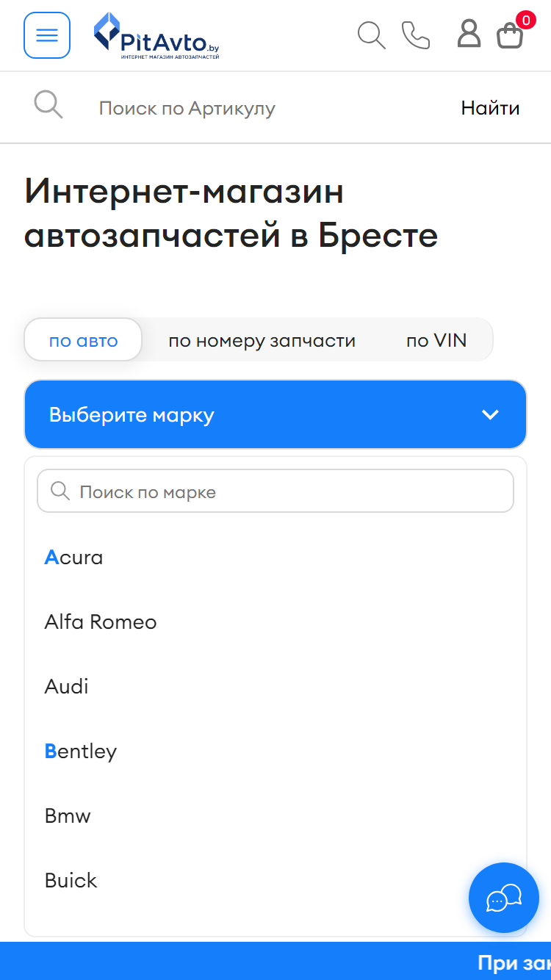Select the по авто tab
The image size is (551, 980).
click(x=83, y=340)
